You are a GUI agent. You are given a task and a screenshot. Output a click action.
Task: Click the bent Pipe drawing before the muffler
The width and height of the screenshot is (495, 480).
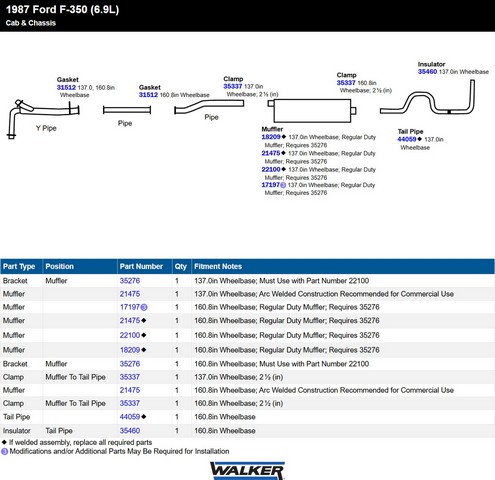click(209, 107)
